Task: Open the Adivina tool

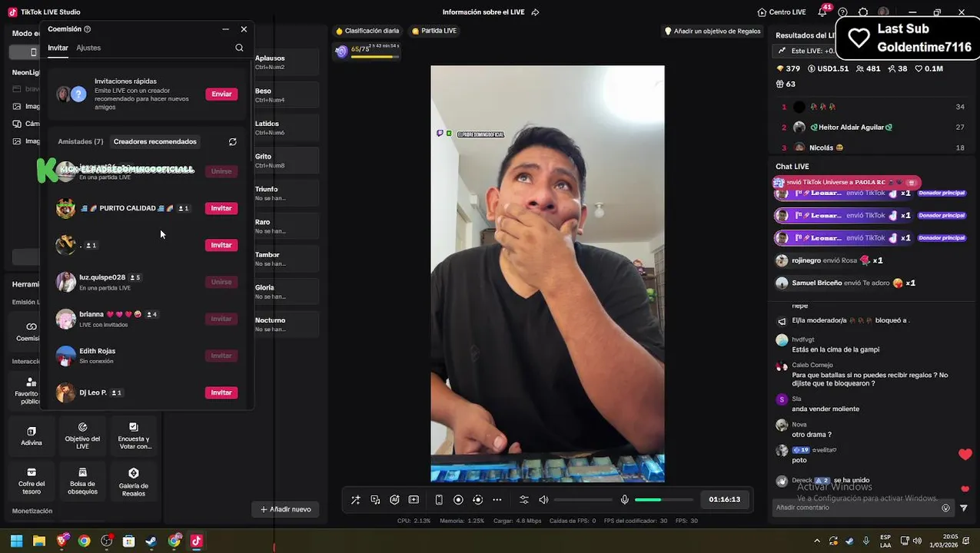Action: tap(32, 436)
